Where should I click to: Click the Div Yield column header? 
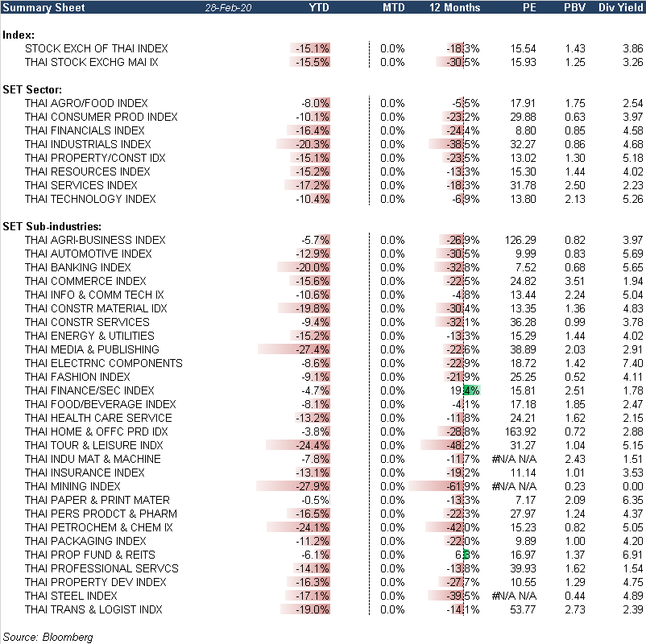click(620, 7)
